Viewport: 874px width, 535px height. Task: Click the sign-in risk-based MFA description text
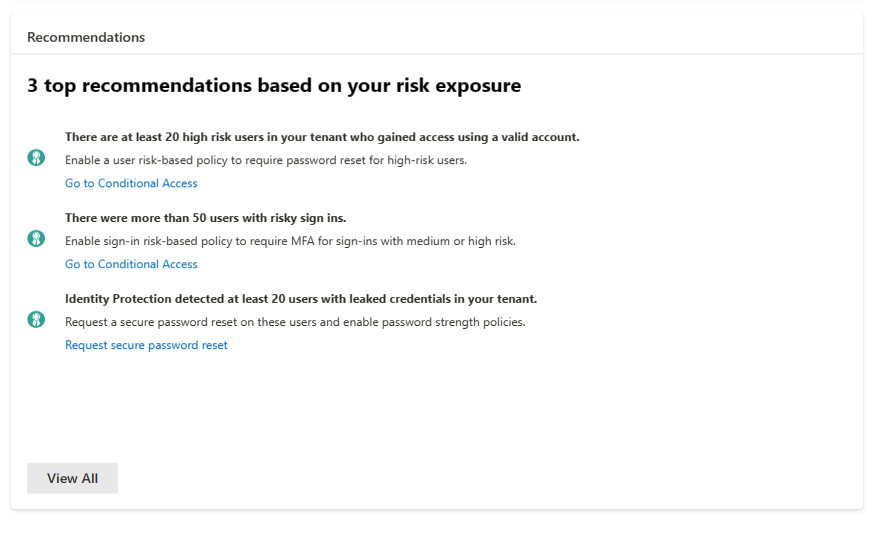(290, 241)
